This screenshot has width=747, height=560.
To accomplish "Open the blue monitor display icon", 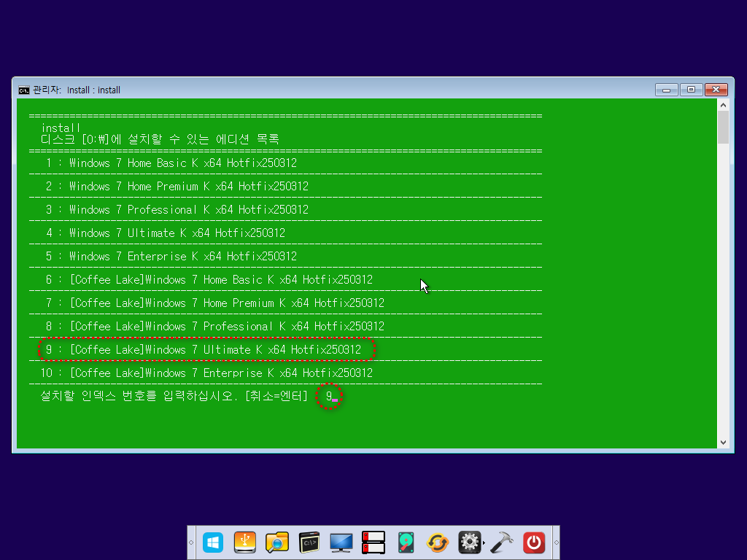I will tap(341, 542).
